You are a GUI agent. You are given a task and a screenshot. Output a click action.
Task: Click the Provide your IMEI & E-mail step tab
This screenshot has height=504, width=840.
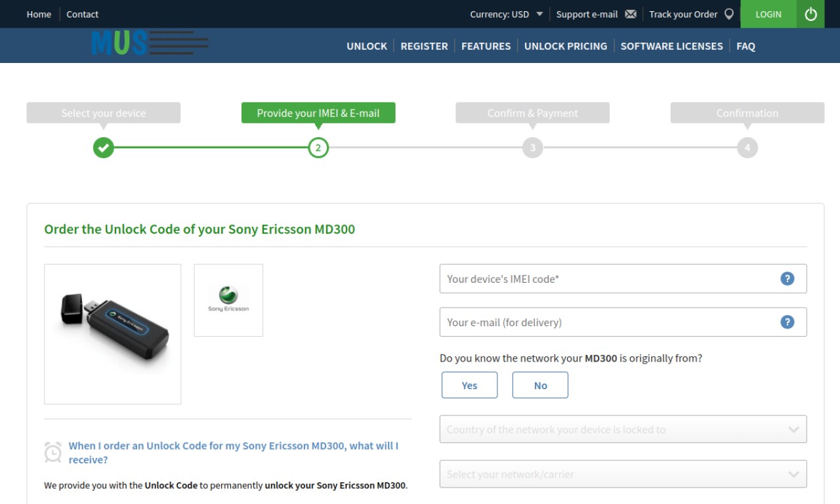[318, 113]
